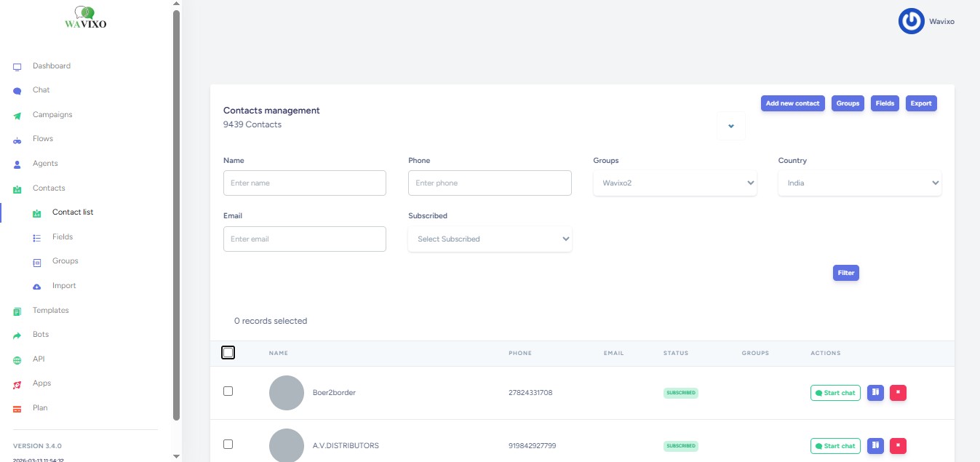Click the Agents person icon
980x462 pixels.
(17, 164)
